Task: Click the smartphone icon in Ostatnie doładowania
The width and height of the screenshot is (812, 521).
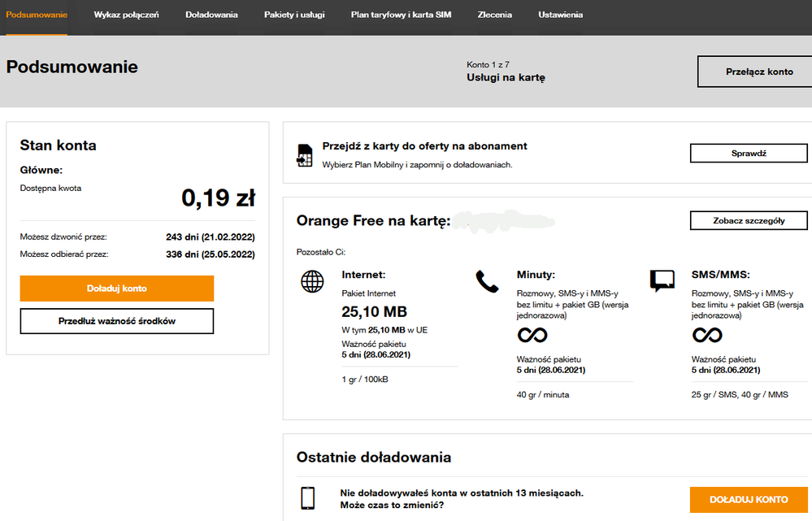Action: pyautogui.click(x=307, y=498)
